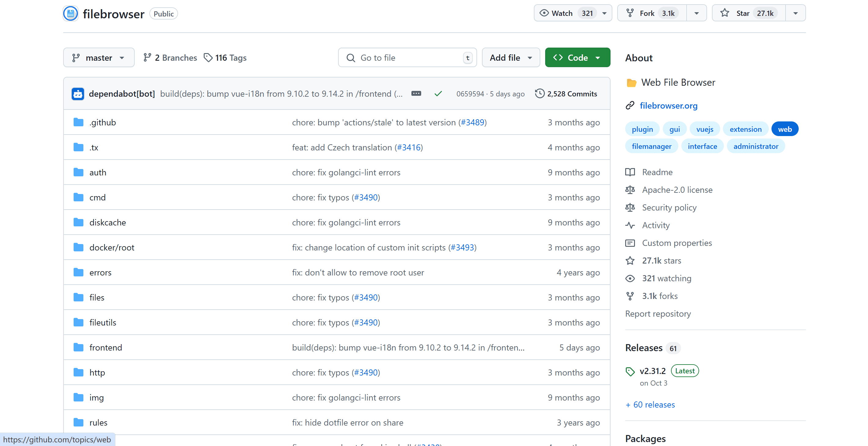
Task: Click the filebrowser logo icon
Action: click(x=70, y=13)
